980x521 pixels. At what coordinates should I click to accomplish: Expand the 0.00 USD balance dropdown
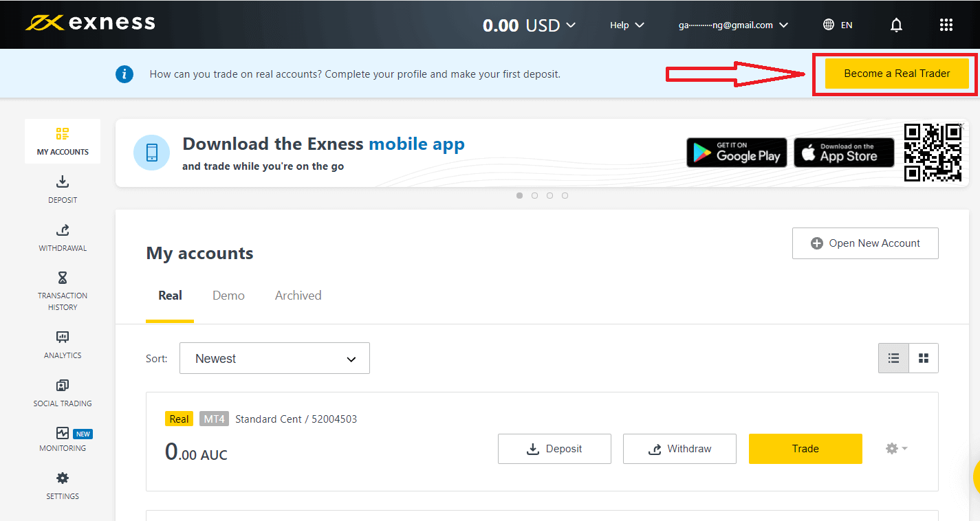[529, 25]
